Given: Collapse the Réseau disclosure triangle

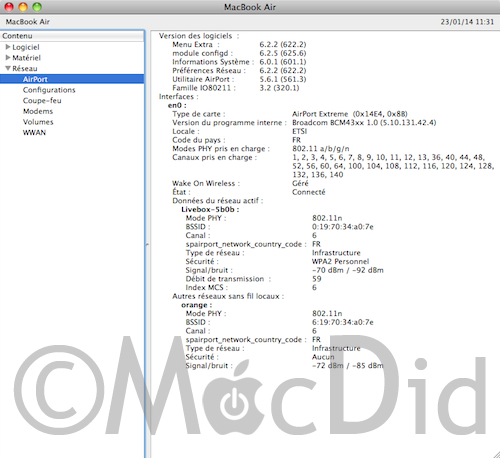Looking at the screenshot, I should [x=8, y=68].
